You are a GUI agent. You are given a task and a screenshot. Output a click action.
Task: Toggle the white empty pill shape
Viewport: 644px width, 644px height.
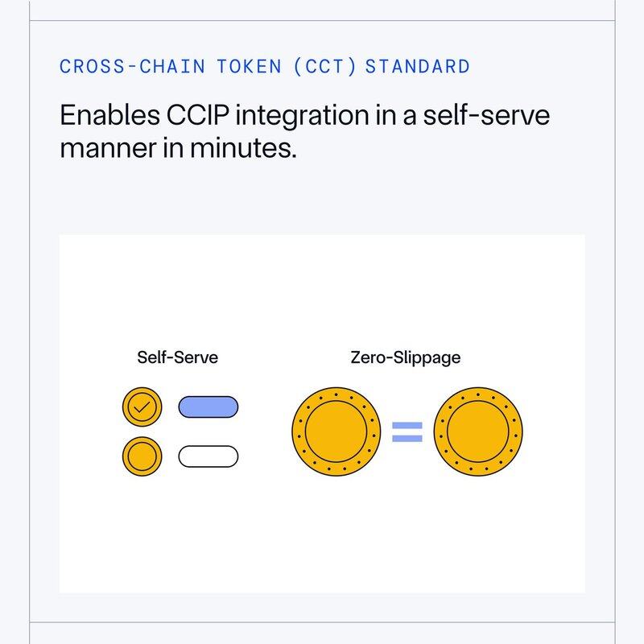click(208, 456)
